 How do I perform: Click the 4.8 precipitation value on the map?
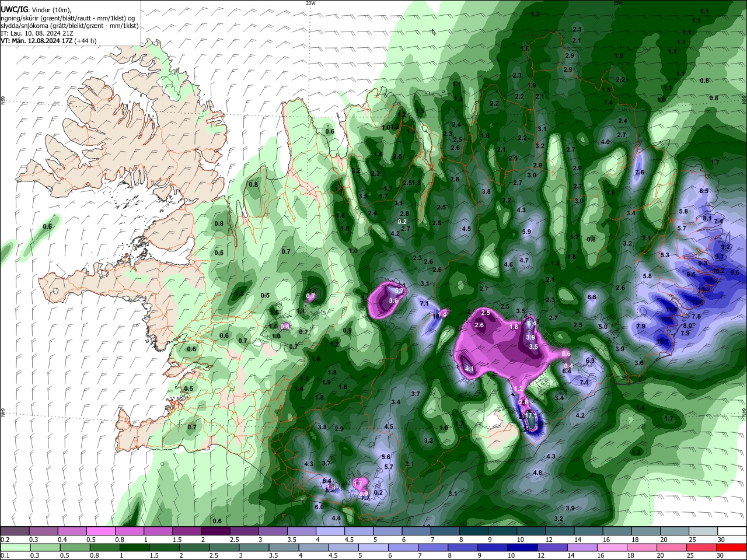537,473
